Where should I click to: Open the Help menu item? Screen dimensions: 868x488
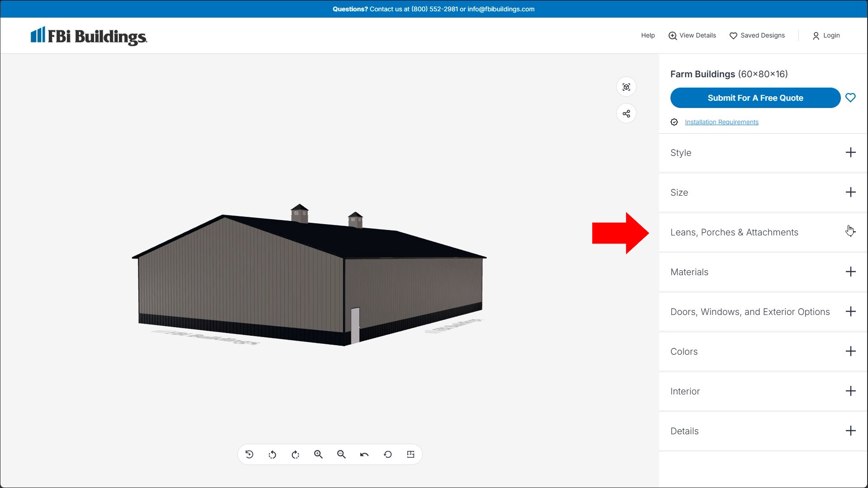(x=647, y=35)
